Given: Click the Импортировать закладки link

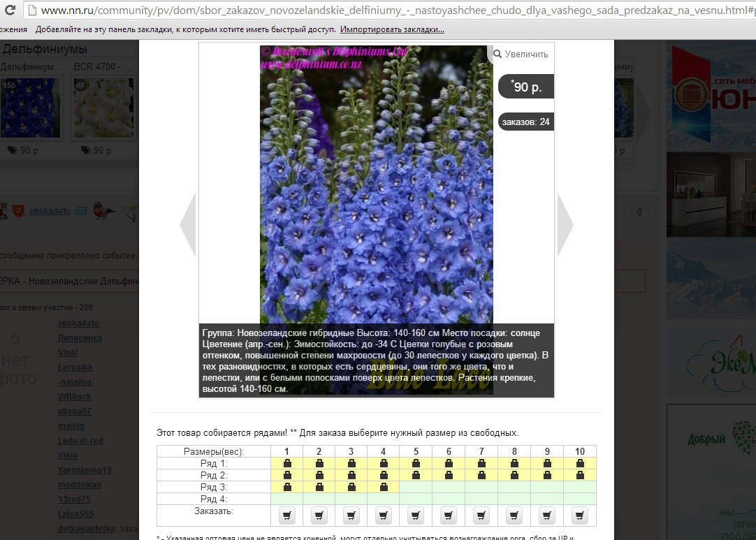Looking at the screenshot, I should (392, 29).
